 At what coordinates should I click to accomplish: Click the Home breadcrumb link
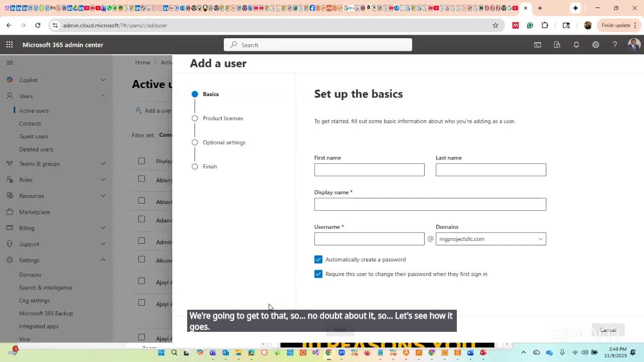142,62
